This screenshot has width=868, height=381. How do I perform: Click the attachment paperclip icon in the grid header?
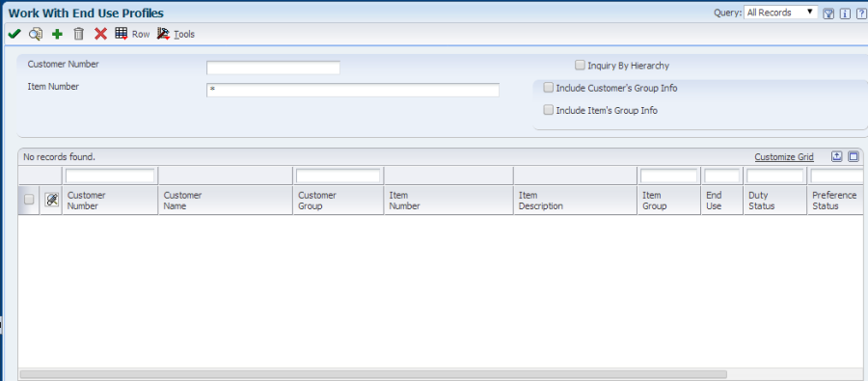click(x=51, y=200)
